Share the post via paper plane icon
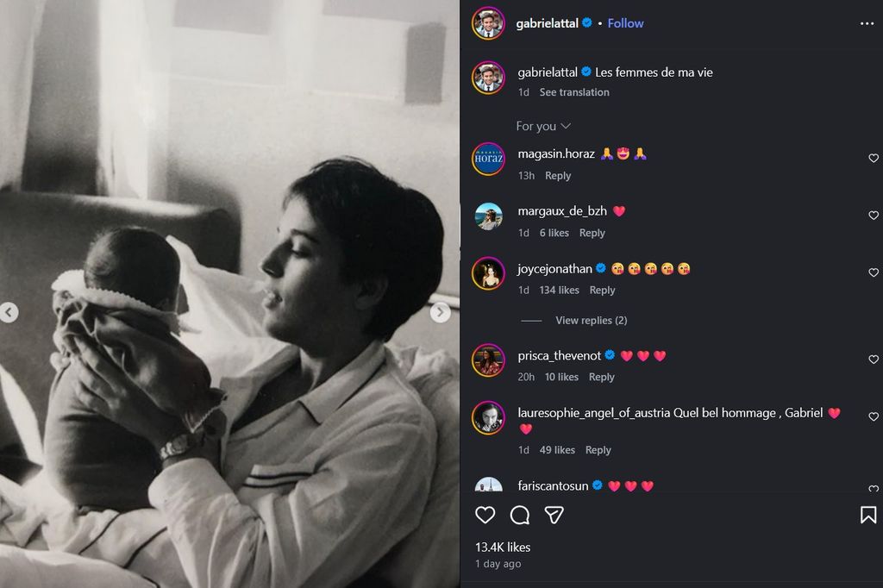883x588 pixels. (554, 515)
